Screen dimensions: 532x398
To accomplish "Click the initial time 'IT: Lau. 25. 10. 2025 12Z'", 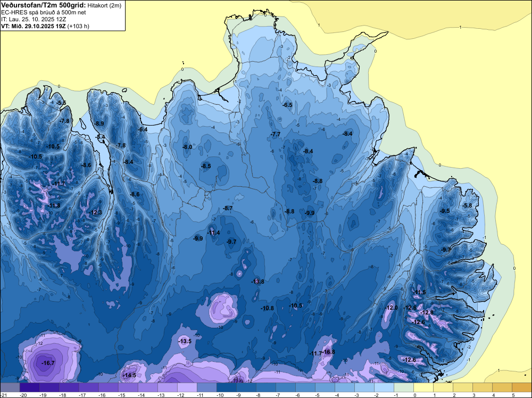I will pos(32,19).
